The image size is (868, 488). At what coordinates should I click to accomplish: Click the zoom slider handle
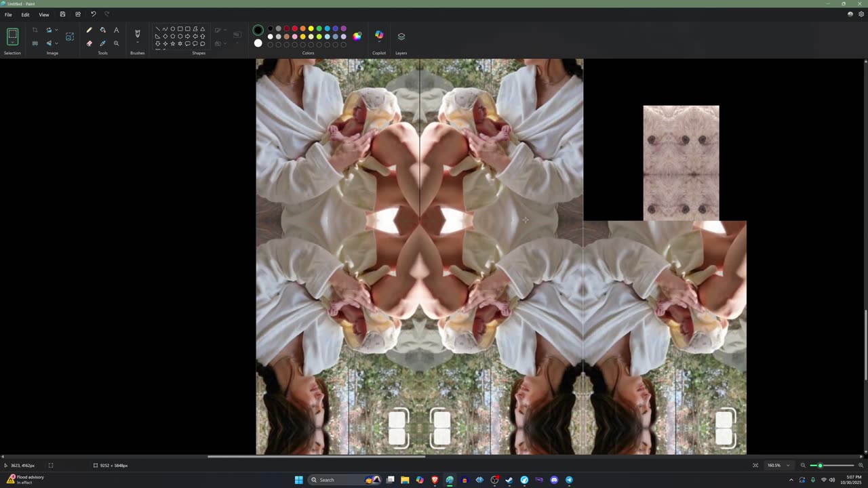[820, 466]
